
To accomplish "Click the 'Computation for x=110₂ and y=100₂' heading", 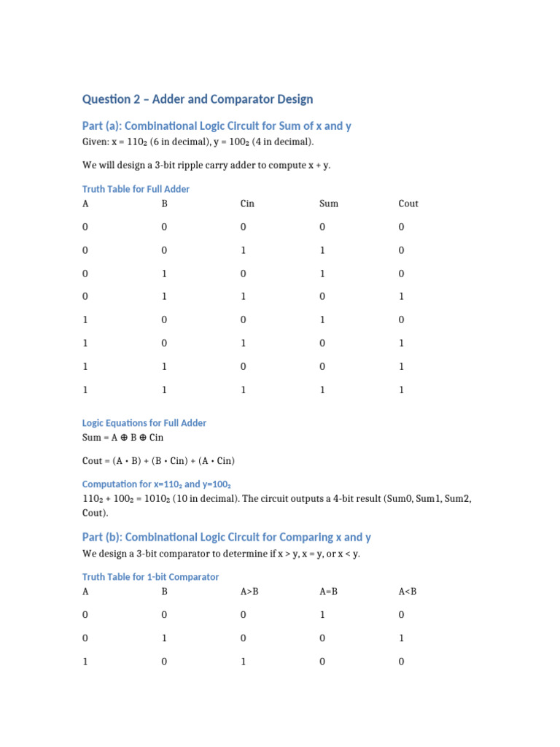I will click(156, 484).
